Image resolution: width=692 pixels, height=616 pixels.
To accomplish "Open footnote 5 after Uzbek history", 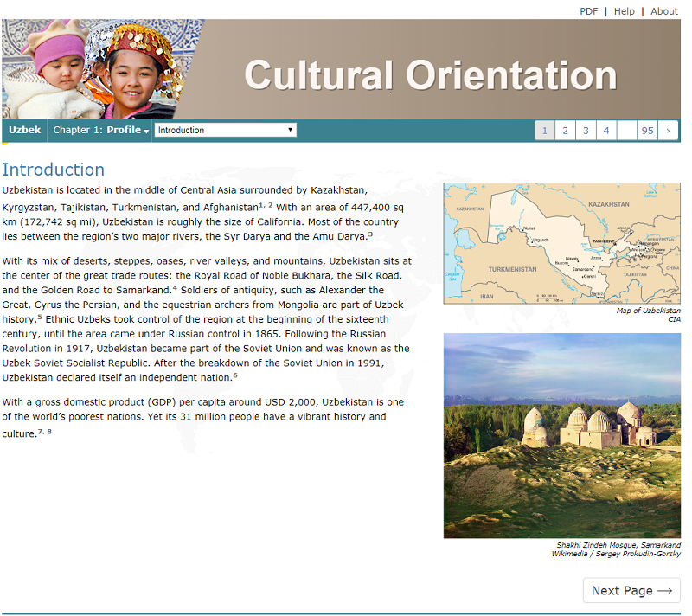I will coord(39,318).
